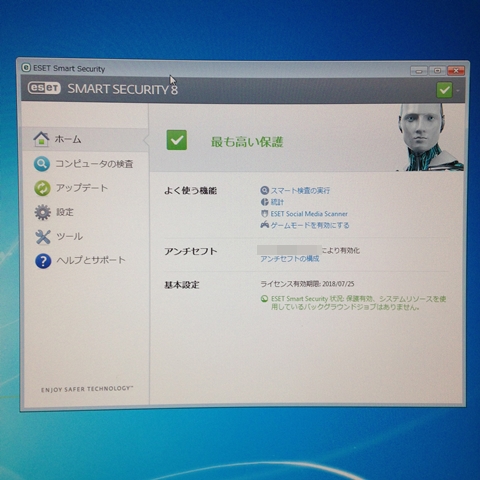Click ゲームモードを有効にする link
This screenshot has height=480, width=480.
(310, 225)
